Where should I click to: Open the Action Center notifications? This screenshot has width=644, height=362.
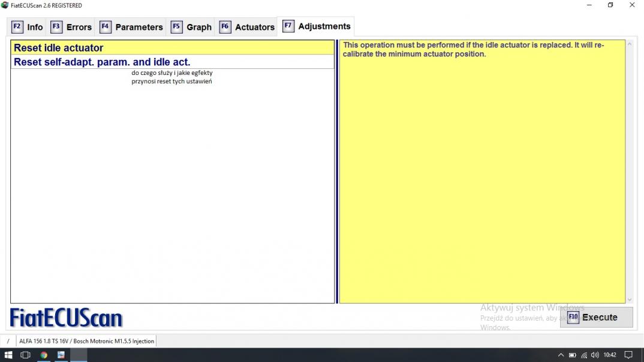tap(628, 355)
